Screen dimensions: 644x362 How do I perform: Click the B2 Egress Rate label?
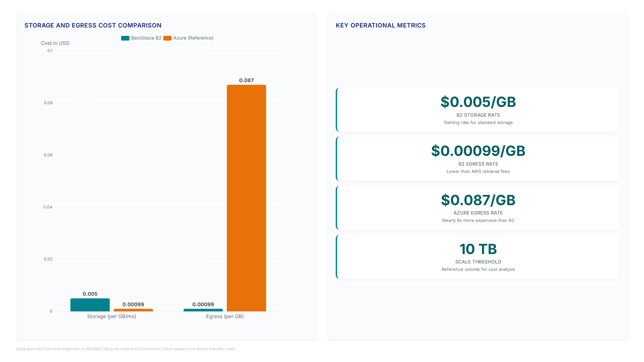coord(478,164)
